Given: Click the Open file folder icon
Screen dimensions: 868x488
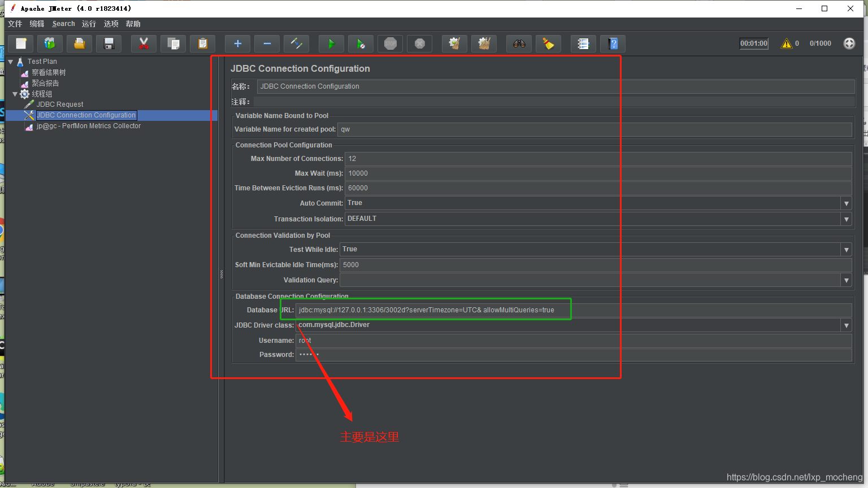Looking at the screenshot, I should point(80,43).
